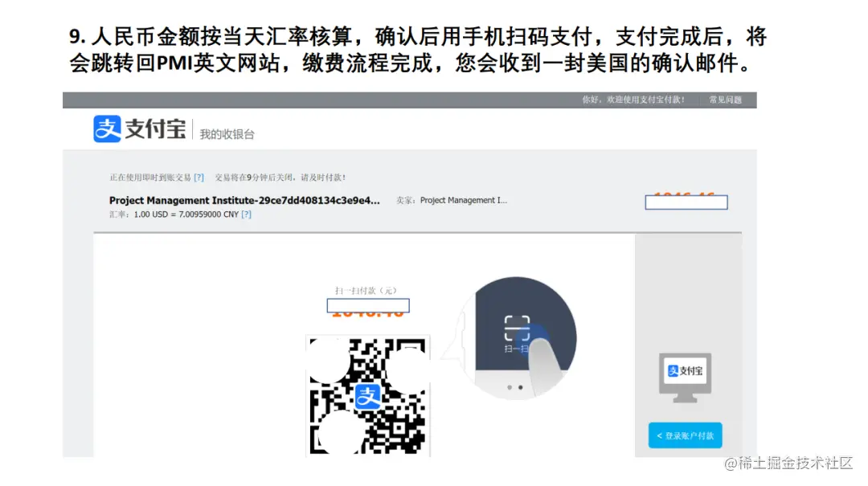Click the Alipay payment QR code

(367, 396)
